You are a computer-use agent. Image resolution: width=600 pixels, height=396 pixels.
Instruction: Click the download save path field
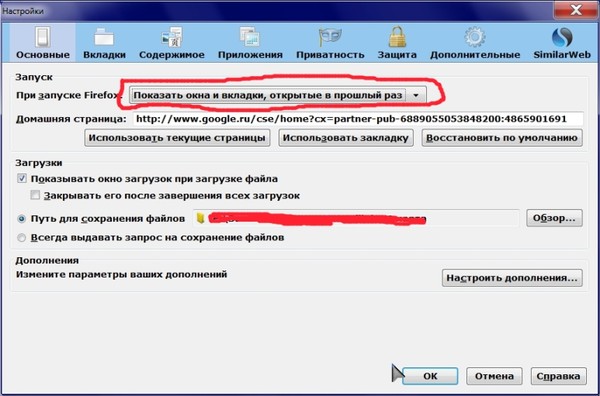tap(356, 218)
